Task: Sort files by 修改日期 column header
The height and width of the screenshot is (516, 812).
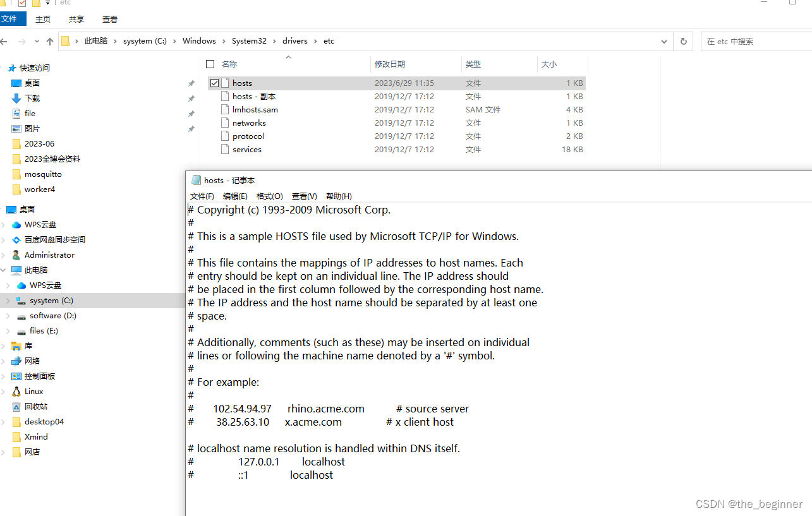Action: (x=390, y=64)
